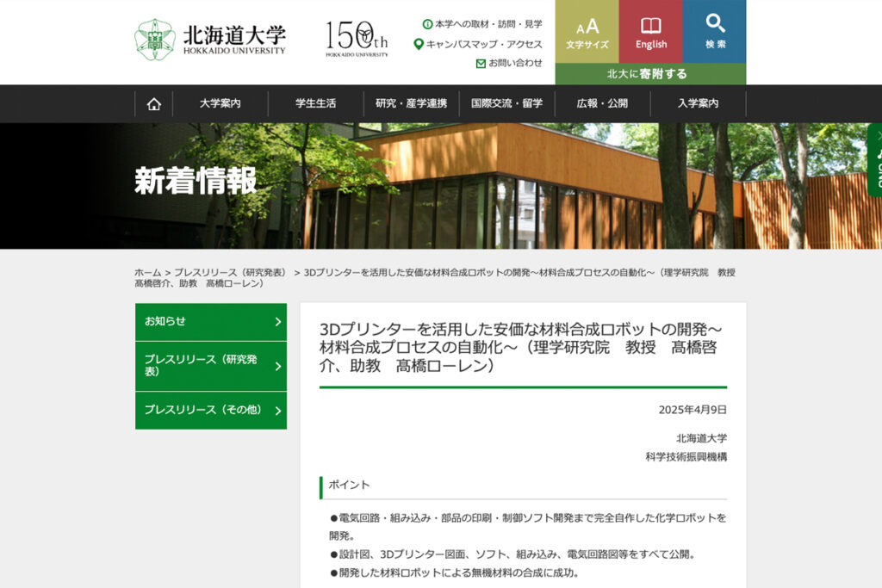The width and height of the screenshot is (882, 588).
Task: Select プレスリリース（その他） in sidebar
Action: (x=211, y=411)
